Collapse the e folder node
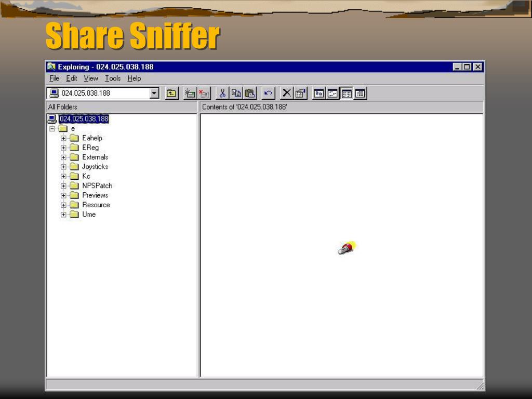 click(52, 129)
